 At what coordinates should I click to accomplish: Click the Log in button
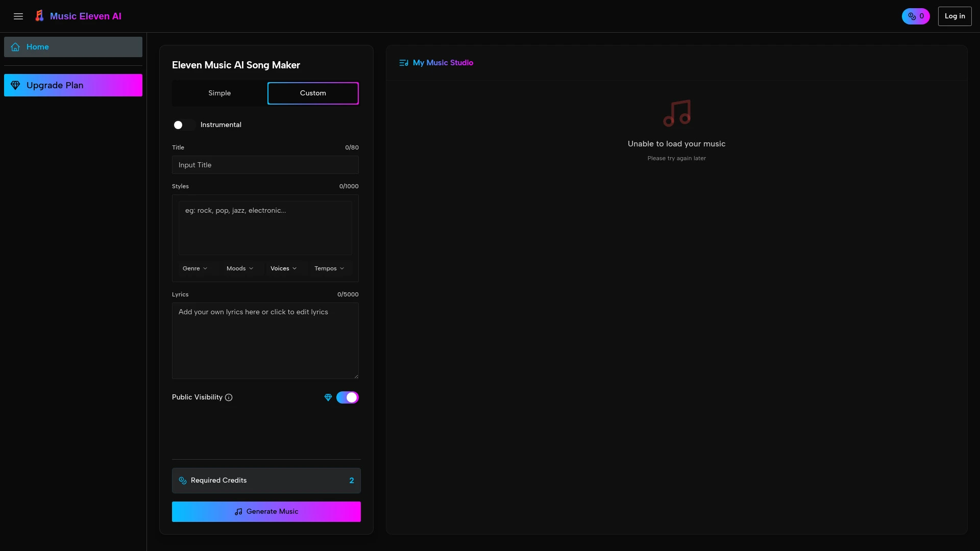(954, 16)
